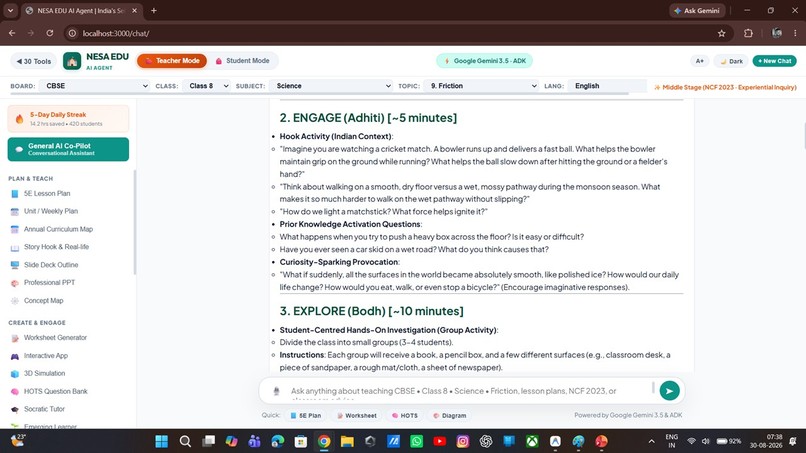Choose the 5E Plan quick action

click(x=305, y=415)
